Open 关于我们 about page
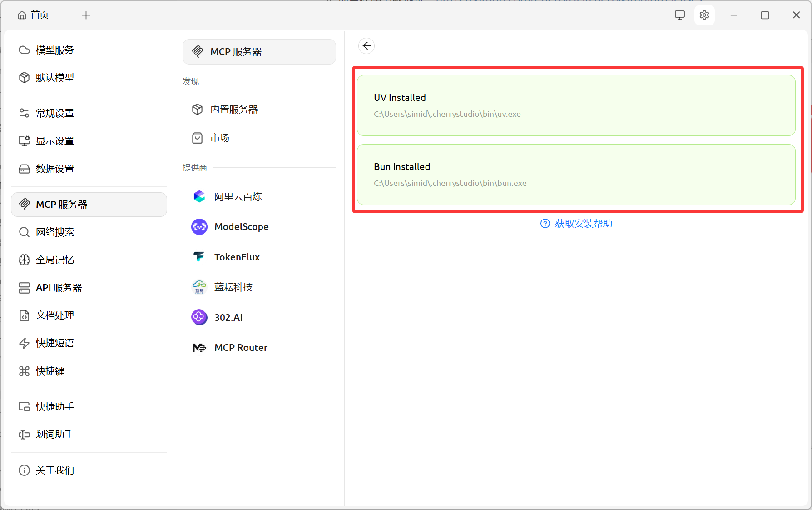 [x=54, y=470]
